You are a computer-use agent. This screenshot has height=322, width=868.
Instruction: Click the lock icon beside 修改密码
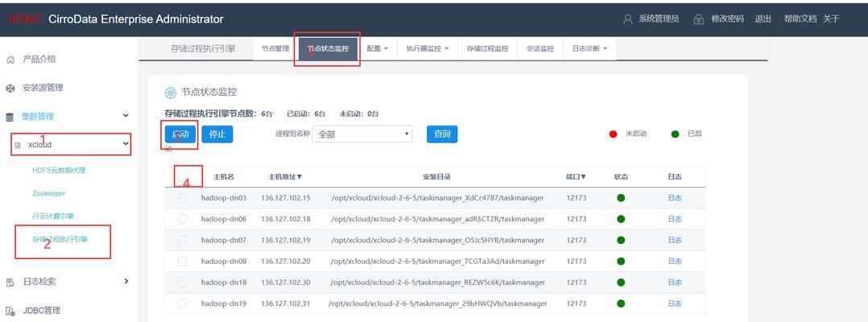coord(699,19)
